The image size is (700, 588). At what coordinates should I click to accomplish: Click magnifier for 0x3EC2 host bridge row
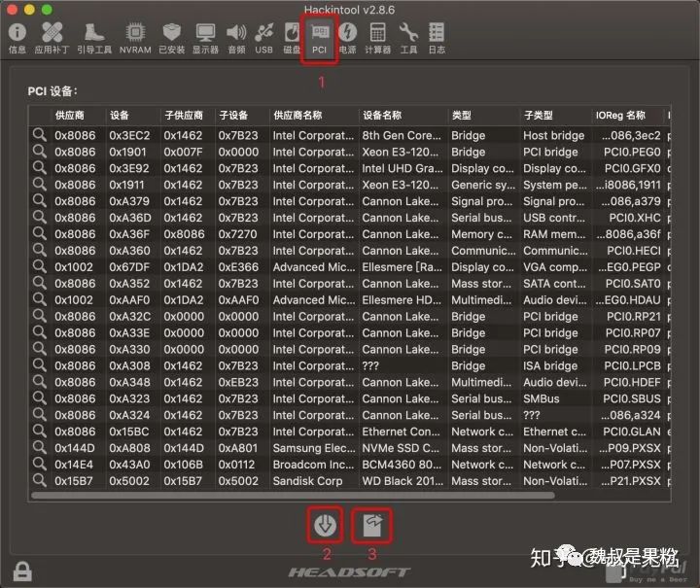(39, 135)
